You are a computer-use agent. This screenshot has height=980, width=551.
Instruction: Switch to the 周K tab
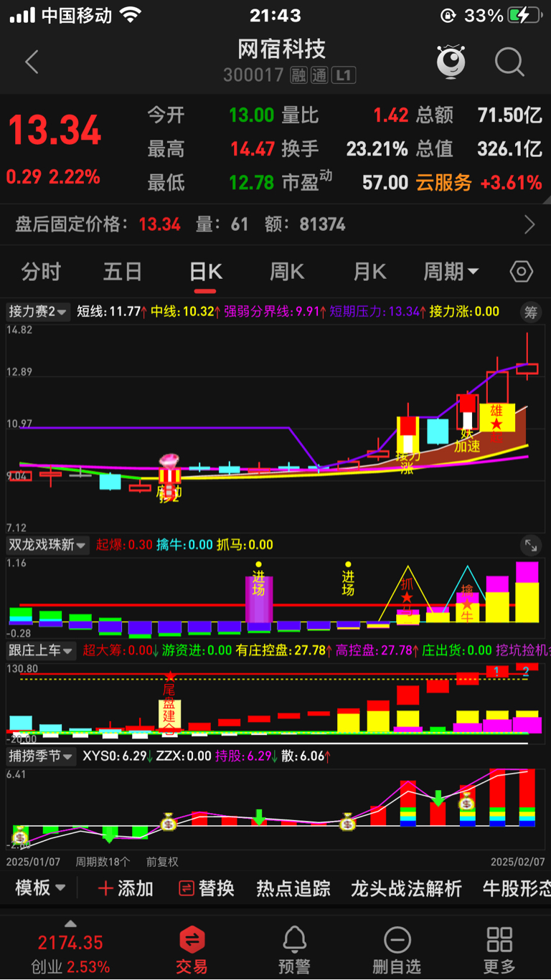(x=287, y=272)
